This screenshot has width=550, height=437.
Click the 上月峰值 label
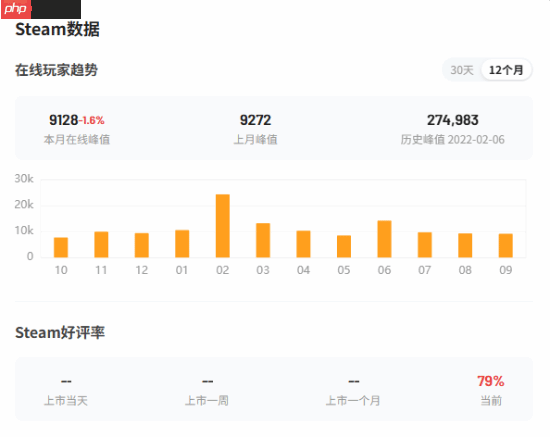tap(255, 140)
